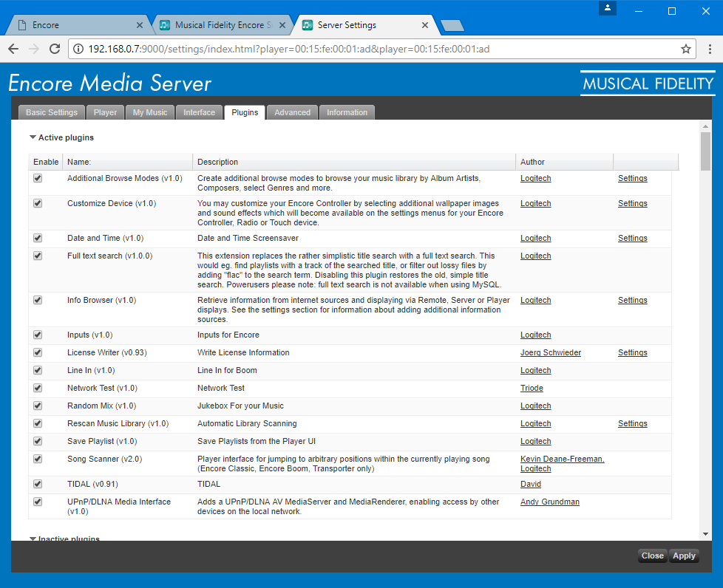Click the address bar URL
723x588 pixels.
[289, 49]
